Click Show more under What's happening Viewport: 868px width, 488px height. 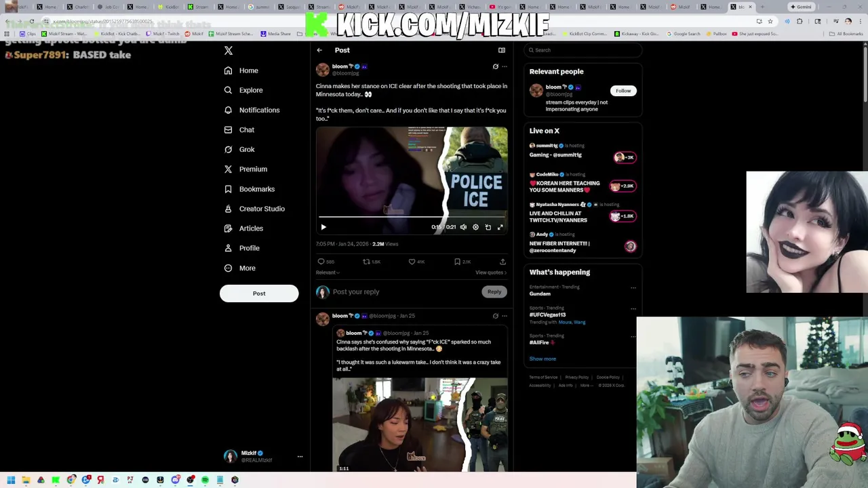click(x=542, y=359)
